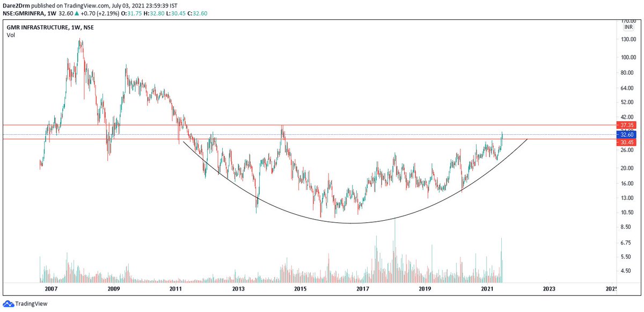Image resolution: width=644 pixels, height=312 pixels.
Task: Click the 2021 label on time axis
Action: pyautogui.click(x=487, y=289)
